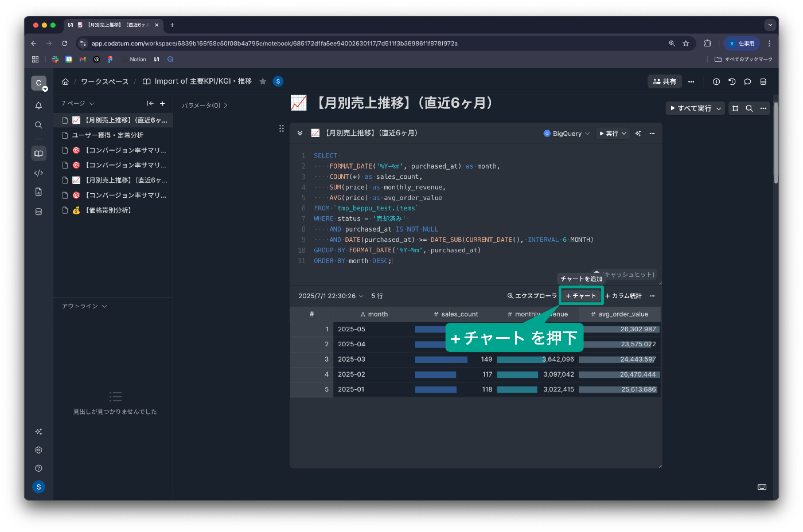Go to the home icon in the breadcrumb
Screen dimensions: 803x532
tap(65, 81)
